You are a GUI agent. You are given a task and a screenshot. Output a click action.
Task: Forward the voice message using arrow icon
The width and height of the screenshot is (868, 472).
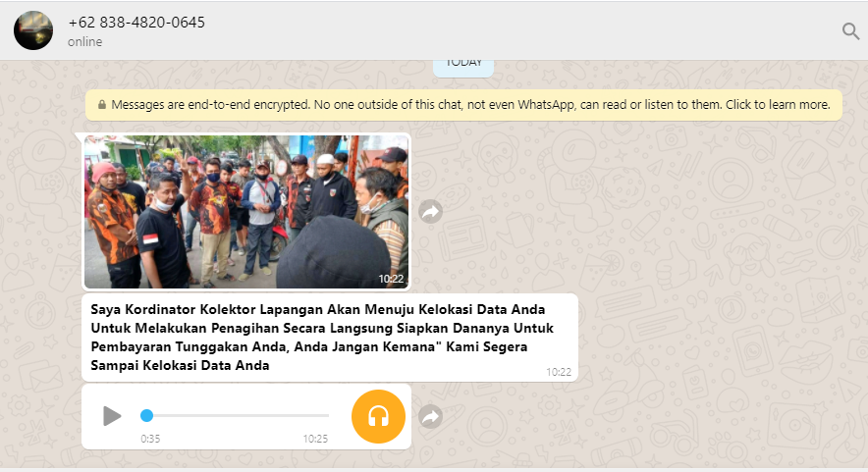[431, 417]
